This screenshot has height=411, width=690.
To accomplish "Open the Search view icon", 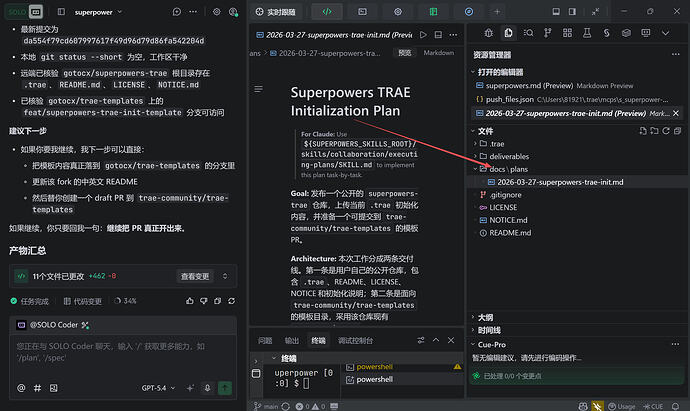I will coord(528,33).
